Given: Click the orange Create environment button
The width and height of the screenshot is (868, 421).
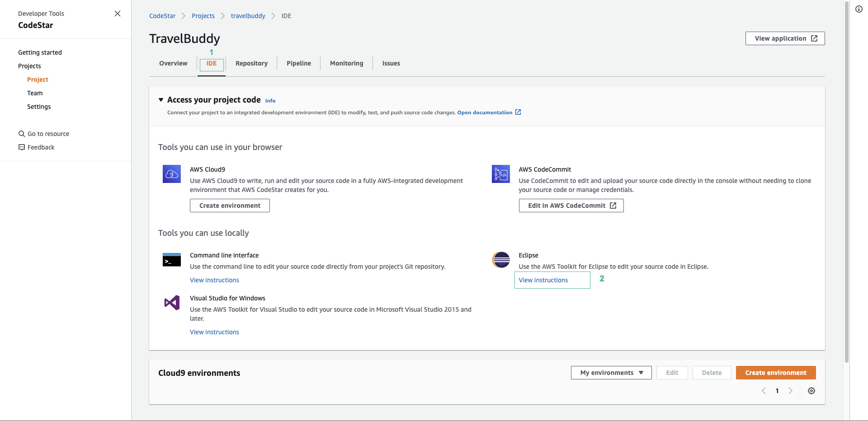Looking at the screenshot, I should tap(776, 373).
